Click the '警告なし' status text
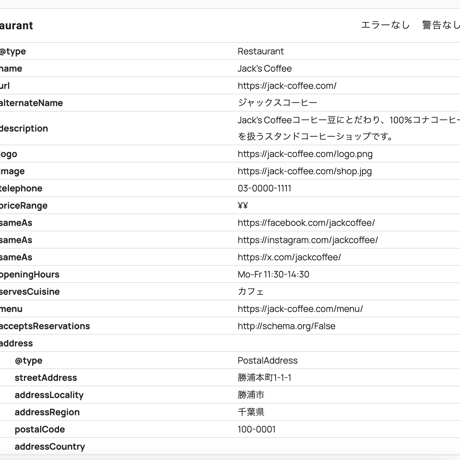The height and width of the screenshot is (460, 460). pyautogui.click(x=441, y=25)
